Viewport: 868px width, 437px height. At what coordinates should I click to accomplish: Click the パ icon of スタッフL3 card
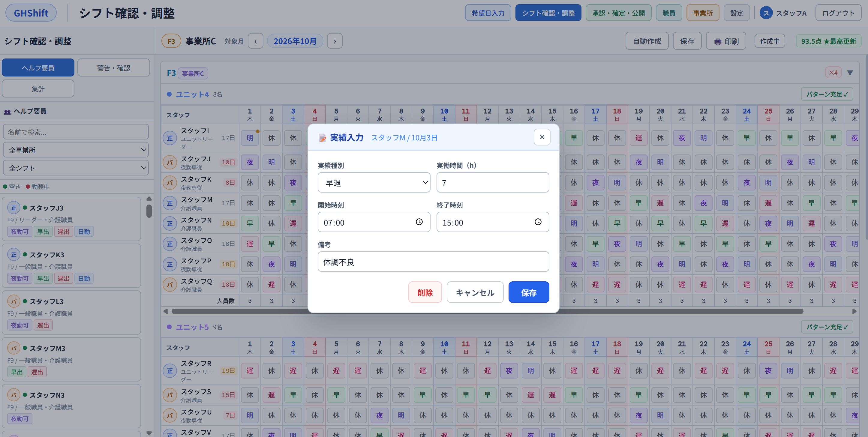[14, 301]
